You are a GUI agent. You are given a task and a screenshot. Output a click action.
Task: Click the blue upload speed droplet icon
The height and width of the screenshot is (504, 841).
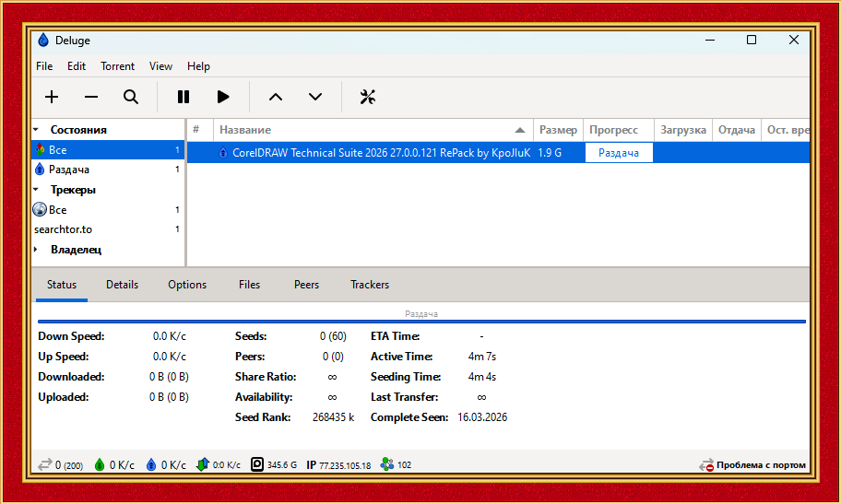point(151,464)
